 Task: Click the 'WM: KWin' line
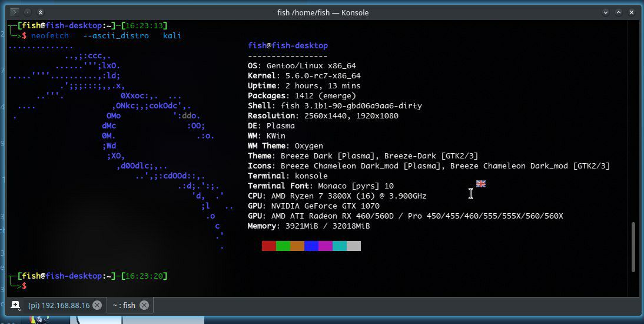click(267, 135)
